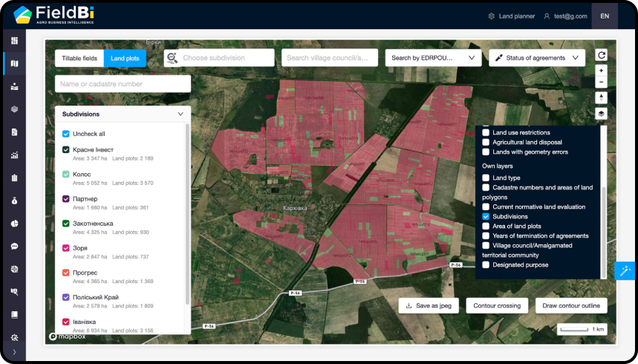Uncheck the Іванівка subdivision checkbox

point(66,322)
